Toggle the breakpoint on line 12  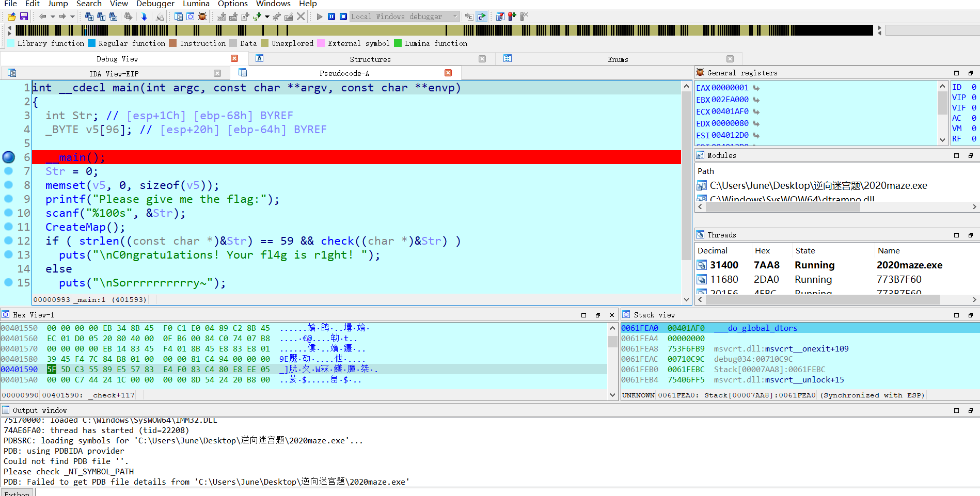[8, 241]
